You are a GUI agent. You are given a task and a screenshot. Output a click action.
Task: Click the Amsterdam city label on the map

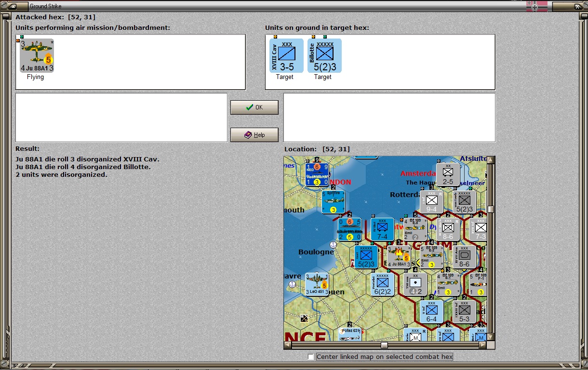(x=418, y=173)
